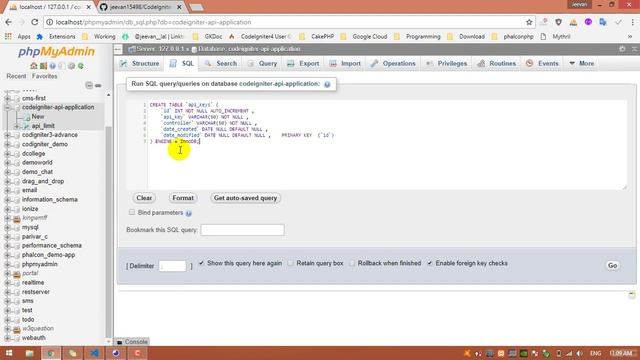Expand the mysql database node
Viewport: 640px width, 360px height.
click(7, 227)
